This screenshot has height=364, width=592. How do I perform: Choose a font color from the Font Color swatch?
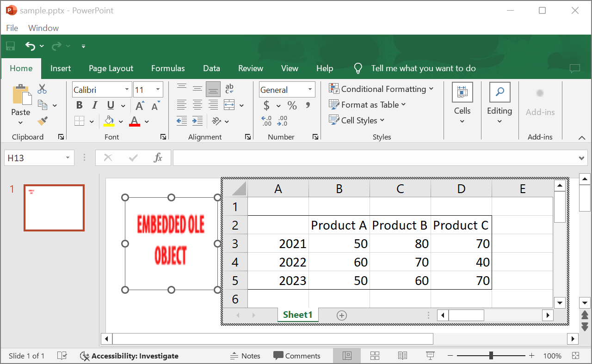(135, 121)
